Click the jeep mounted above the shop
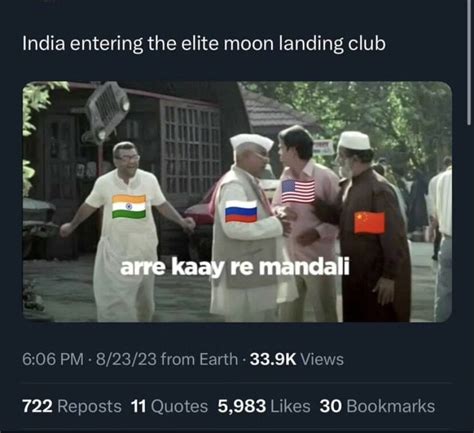474x433 pixels. tap(106, 111)
